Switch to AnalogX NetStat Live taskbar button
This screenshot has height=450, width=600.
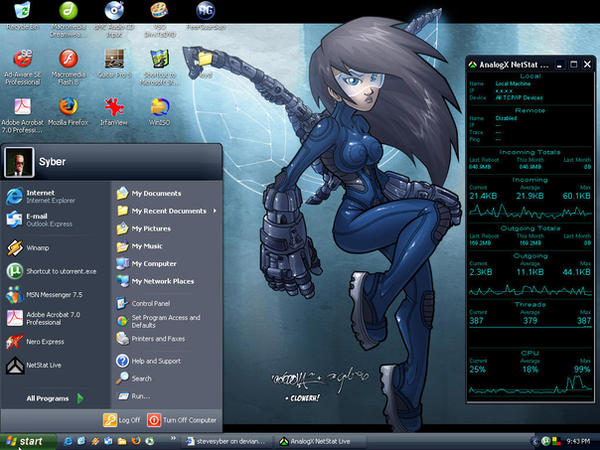(321, 441)
